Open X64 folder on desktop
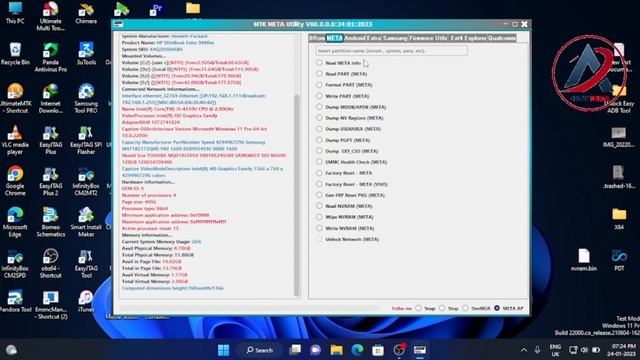Viewport: 640px width, 360px height. [x=619, y=218]
